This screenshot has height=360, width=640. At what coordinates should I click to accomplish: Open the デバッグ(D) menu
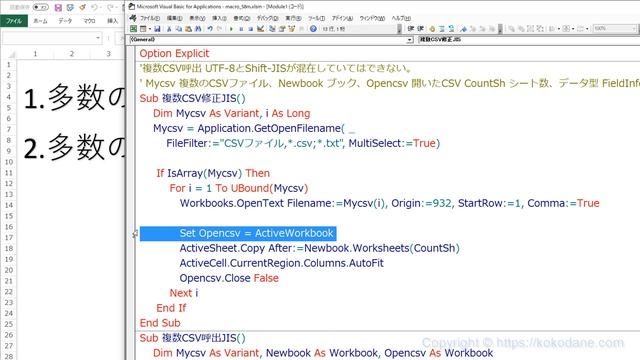[267, 18]
